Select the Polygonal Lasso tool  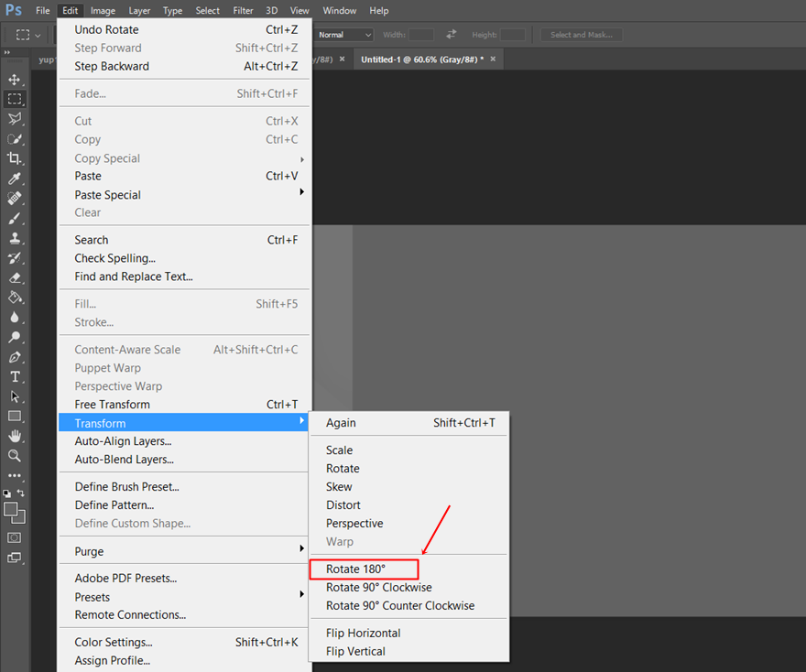(15, 119)
